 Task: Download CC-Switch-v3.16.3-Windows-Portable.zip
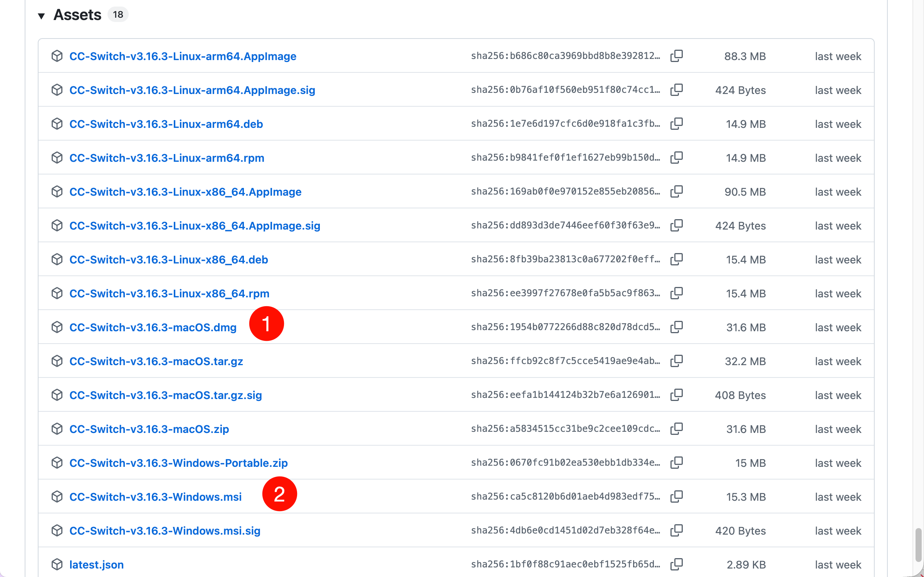[x=178, y=463]
